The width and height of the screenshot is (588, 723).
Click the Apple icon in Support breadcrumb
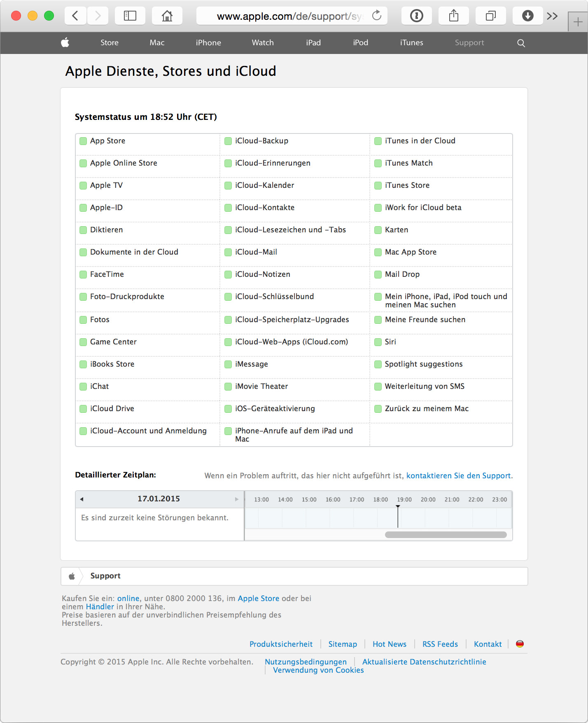click(x=72, y=576)
